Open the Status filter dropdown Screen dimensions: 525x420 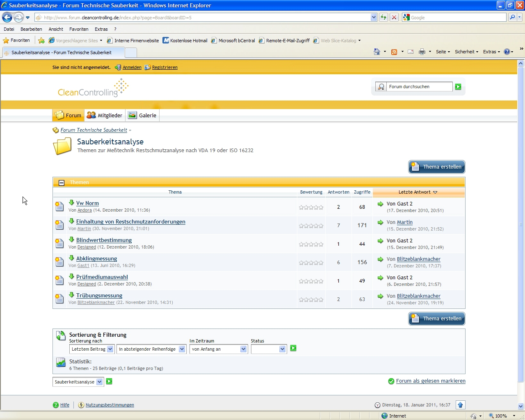[x=269, y=349]
